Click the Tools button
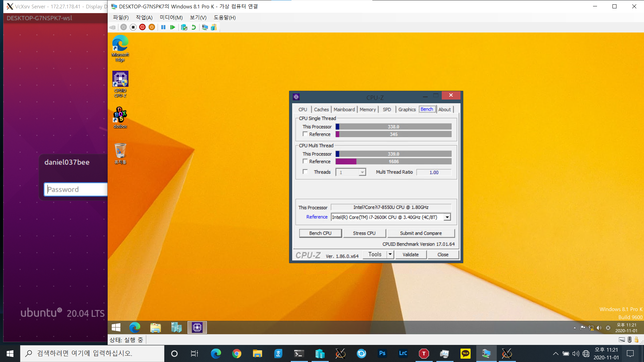 pos(375,254)
